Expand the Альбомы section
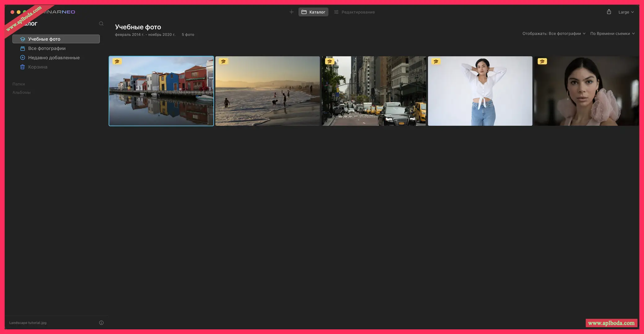Screen dimensions: 644x334 point(21,92)
